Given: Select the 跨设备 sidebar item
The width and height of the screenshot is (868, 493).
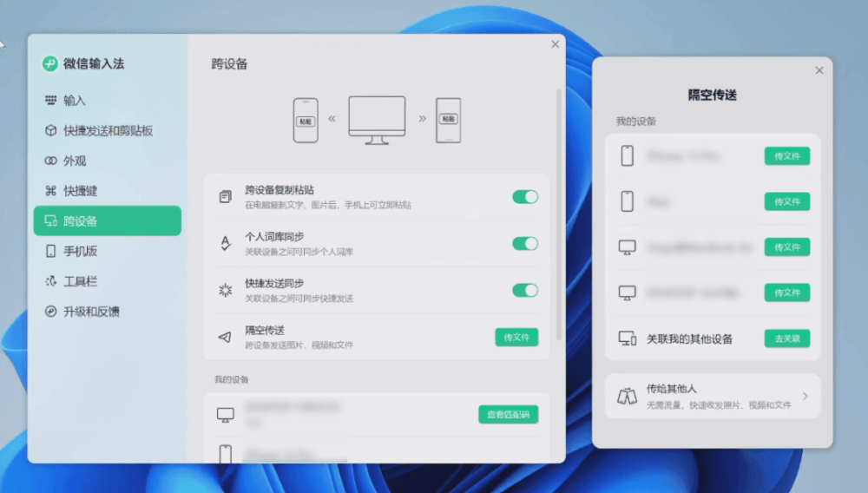Looking at the screenshot, I should coord(108,220).
